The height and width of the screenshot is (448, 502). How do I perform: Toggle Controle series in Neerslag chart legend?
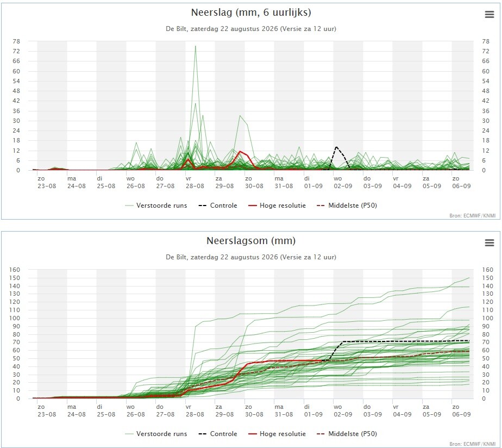(218, 206)
